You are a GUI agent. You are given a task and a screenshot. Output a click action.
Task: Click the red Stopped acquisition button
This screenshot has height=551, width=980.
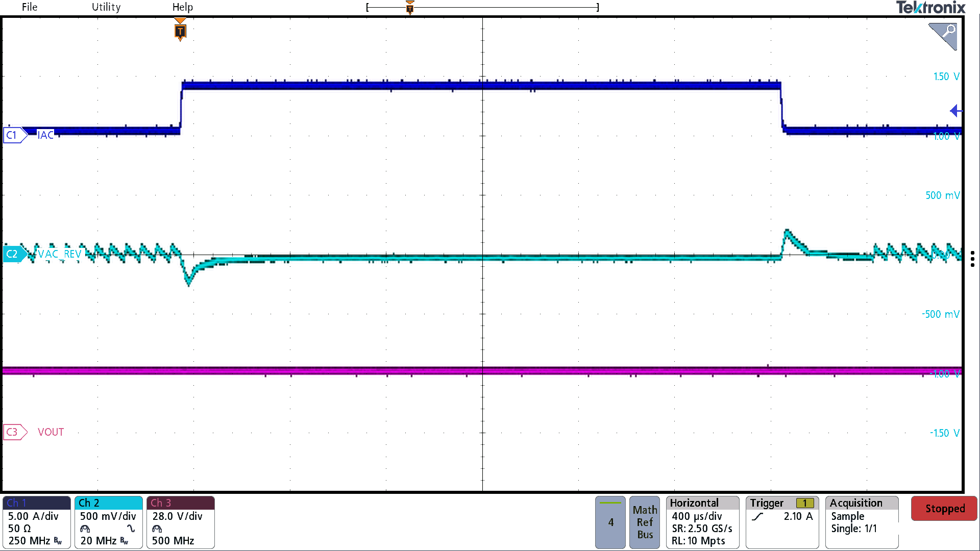click(x=944, y=508)
